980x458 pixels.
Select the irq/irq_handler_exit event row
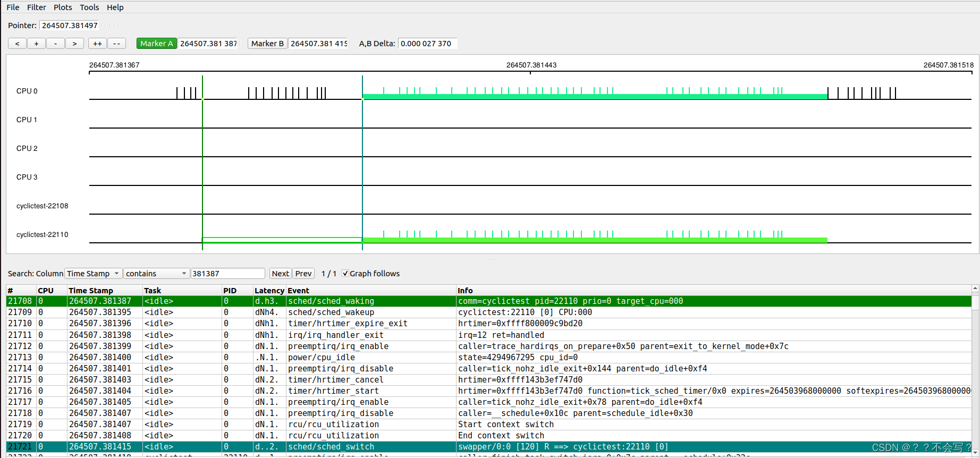[489, 335]
